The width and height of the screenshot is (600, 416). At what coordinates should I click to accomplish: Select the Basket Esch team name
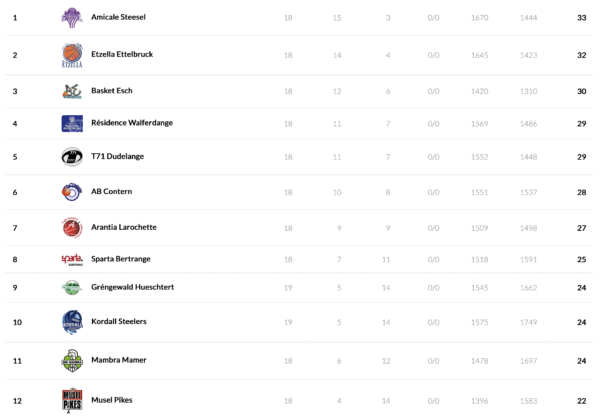point(110,91)
